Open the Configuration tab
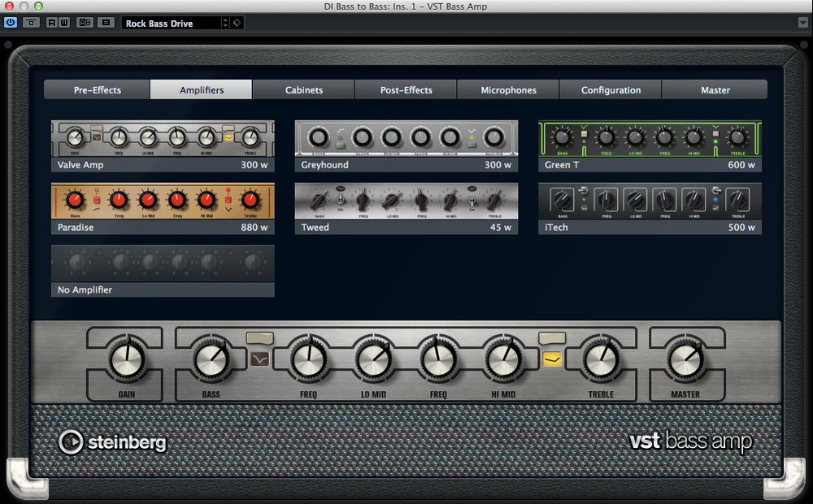Viewport: 813px width, 504px height. pyautogui.click(x=611, y=89)
